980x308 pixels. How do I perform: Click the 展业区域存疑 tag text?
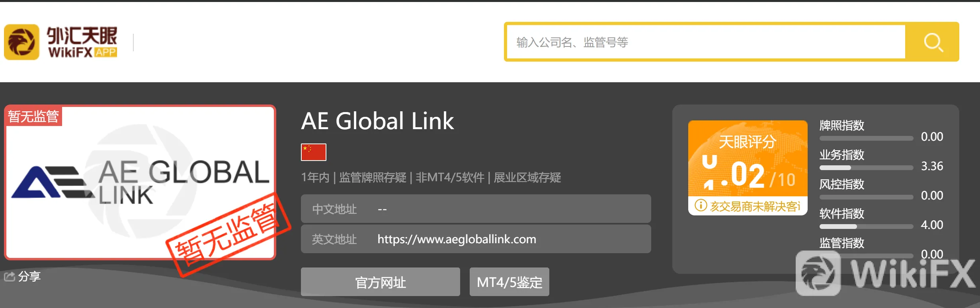coord(527,177)
